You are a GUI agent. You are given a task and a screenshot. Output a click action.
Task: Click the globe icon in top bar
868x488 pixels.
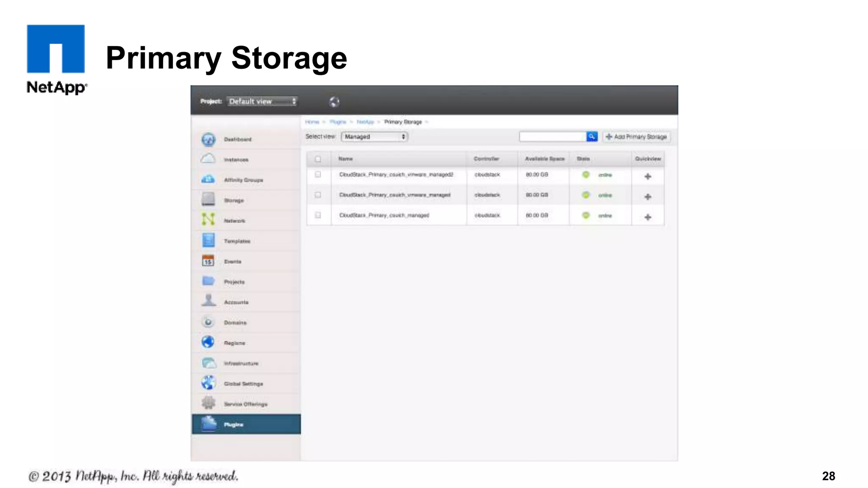334,102
